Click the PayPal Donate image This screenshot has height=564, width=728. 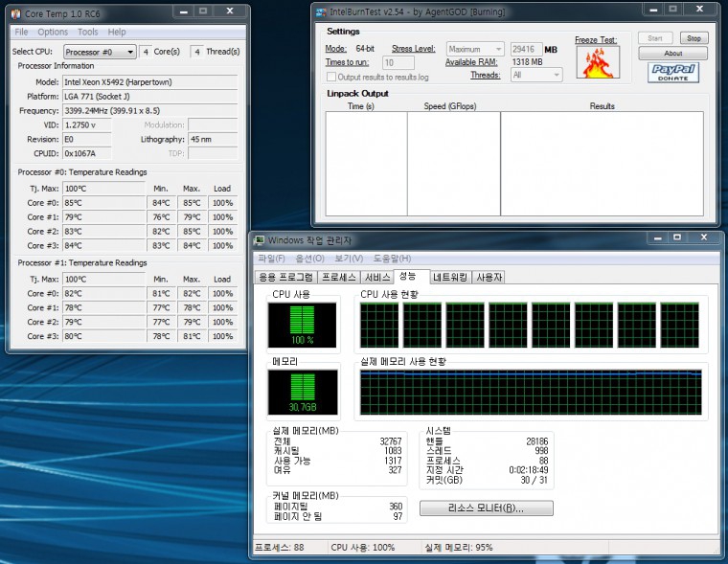point(672,72)
